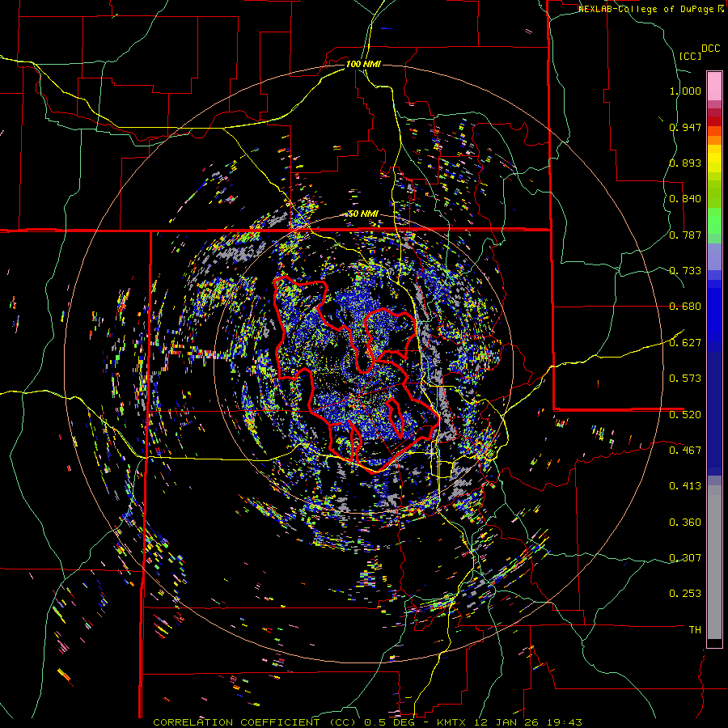Click the 0.307 scale value
The height and width of the screenshot is (728, 728).
coord(685,557)
